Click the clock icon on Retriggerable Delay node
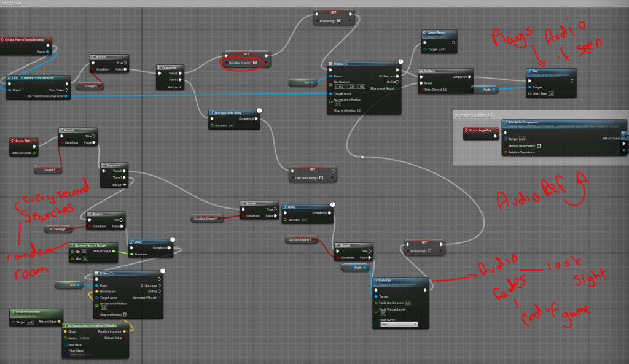 259,111
